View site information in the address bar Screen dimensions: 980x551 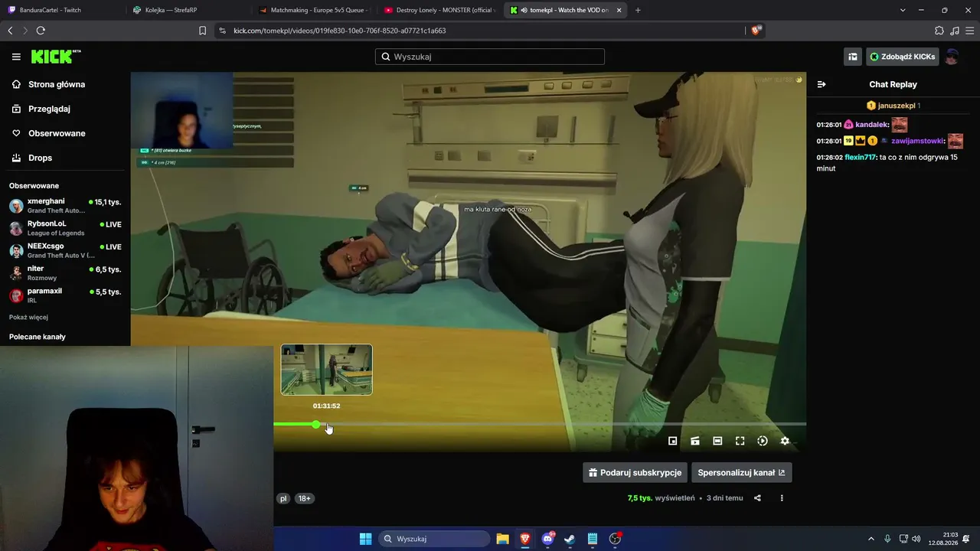pyautogui.click(x=222, y=31)
